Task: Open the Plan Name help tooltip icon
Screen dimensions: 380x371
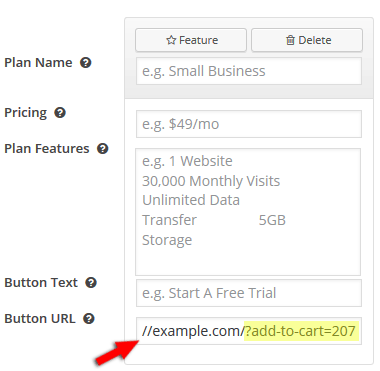Action: point(86,63)
